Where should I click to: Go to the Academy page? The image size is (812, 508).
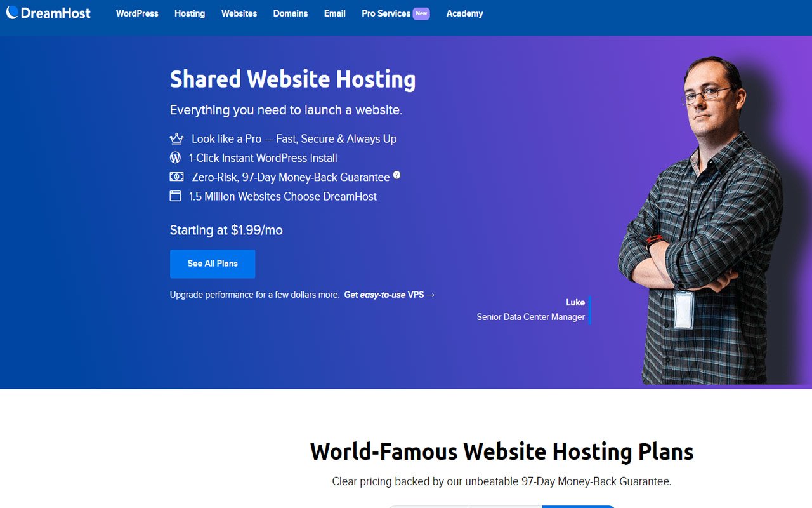click(x=464, y=13)
